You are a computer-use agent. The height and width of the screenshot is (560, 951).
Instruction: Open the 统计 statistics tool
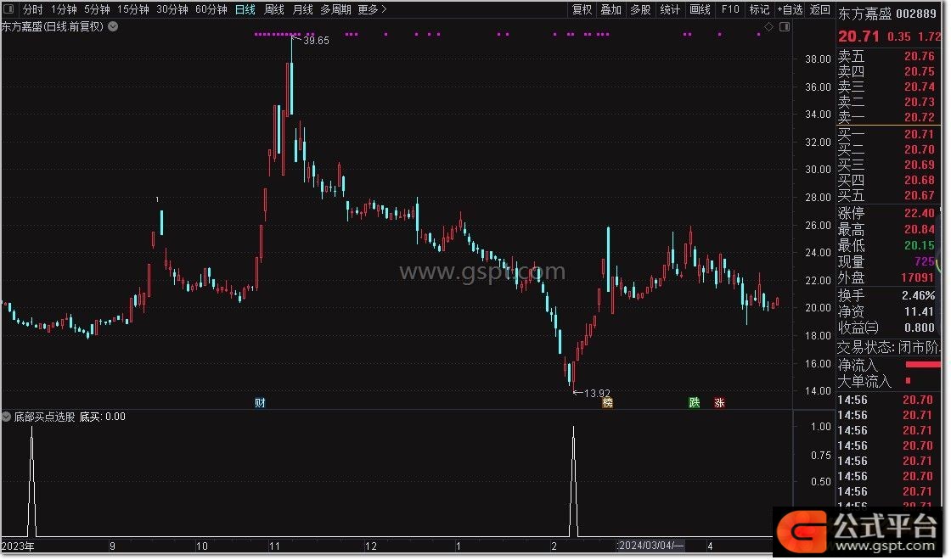point(670,9)
